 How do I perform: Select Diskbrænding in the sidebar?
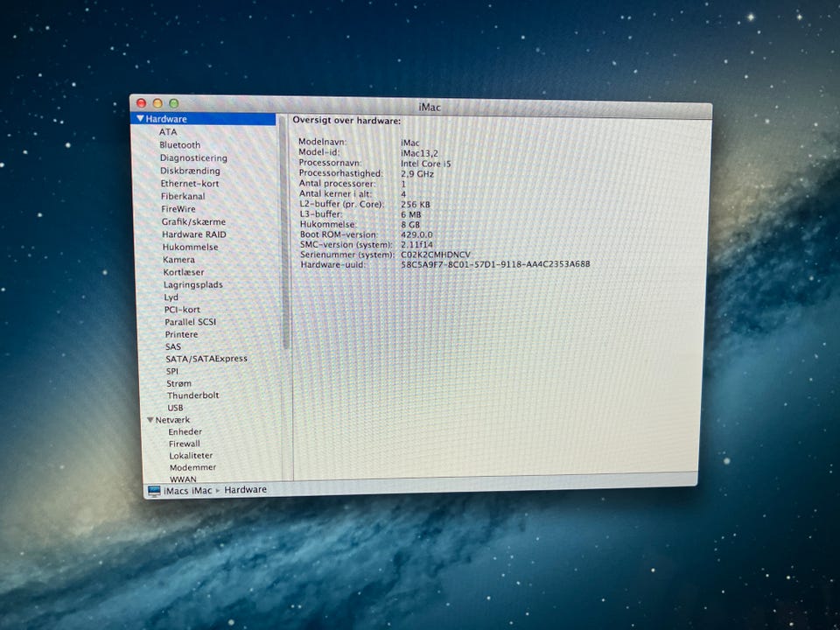pyautogui.click(x=190, y=171)
